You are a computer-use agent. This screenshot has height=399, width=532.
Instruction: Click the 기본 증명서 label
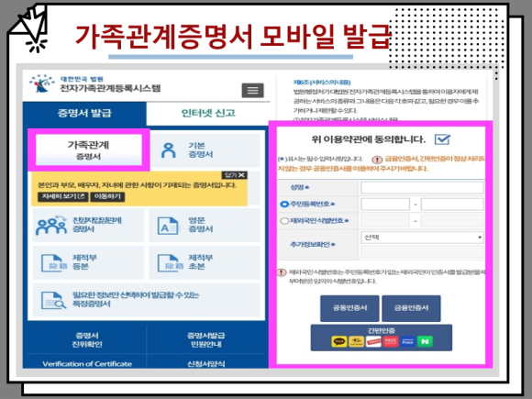(201, 150)
